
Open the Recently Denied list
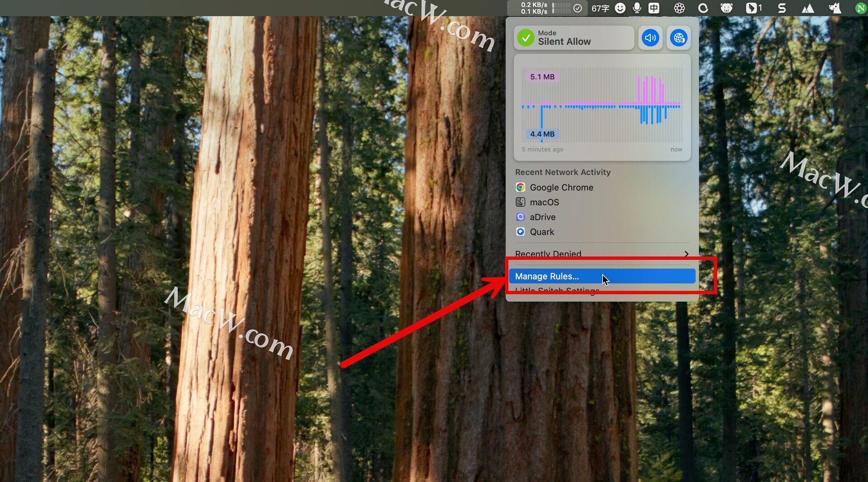point(548,254)
